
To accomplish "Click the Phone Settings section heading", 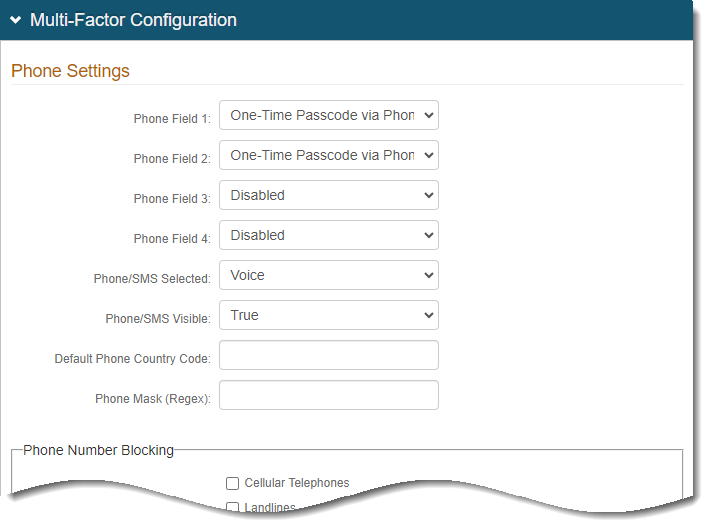I will click(x=70, y=71).
